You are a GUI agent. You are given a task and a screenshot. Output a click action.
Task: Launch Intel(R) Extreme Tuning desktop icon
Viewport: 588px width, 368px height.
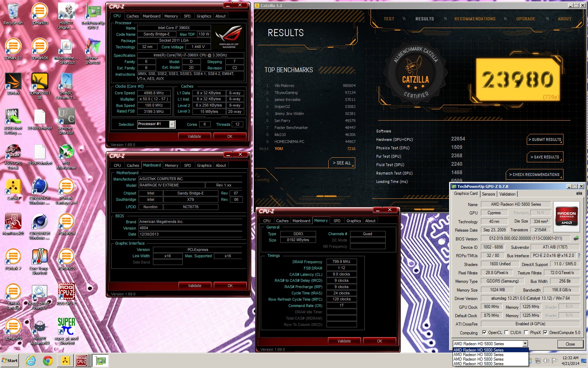click(x=66, y=86)
